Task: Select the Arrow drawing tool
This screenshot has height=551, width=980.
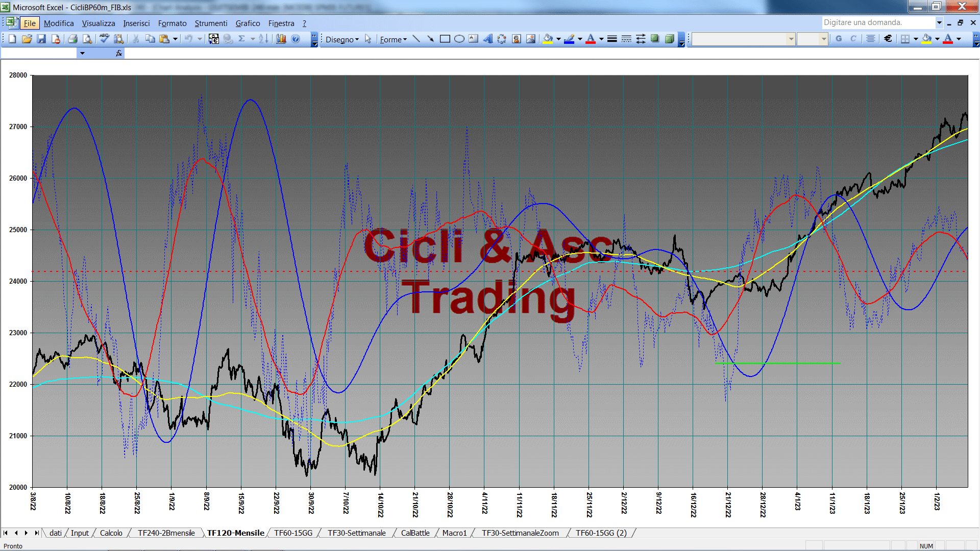Action: pos(431,39)
